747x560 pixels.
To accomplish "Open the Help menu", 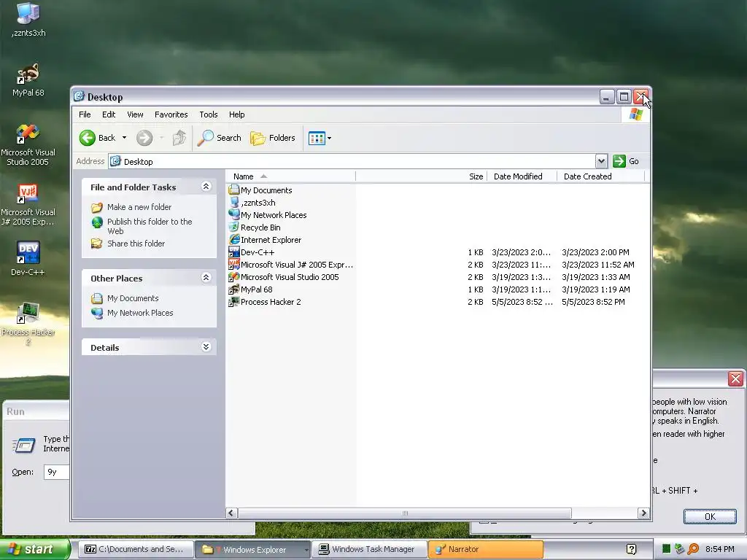I will (237, 114).
